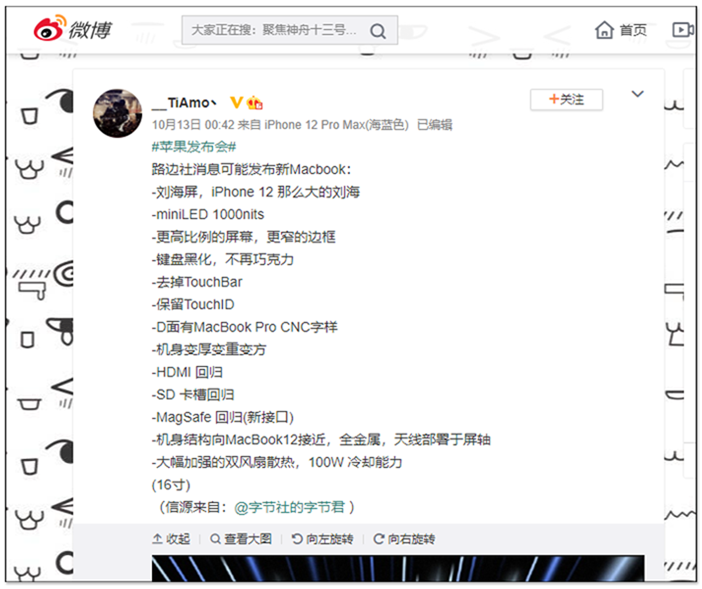Open the #苹果发布会# hashtag
The width and height of the screenshot is (702, 589).
(x=193, y=146)
